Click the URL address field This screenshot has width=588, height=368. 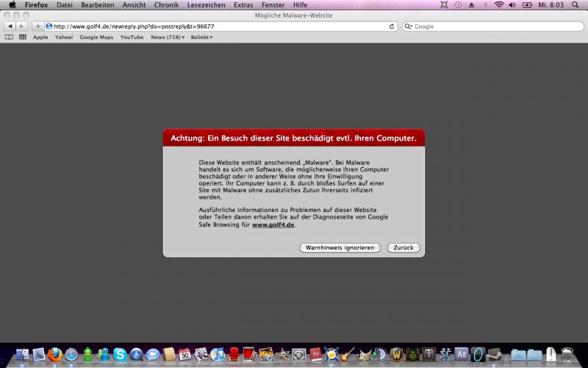(220, 26)
